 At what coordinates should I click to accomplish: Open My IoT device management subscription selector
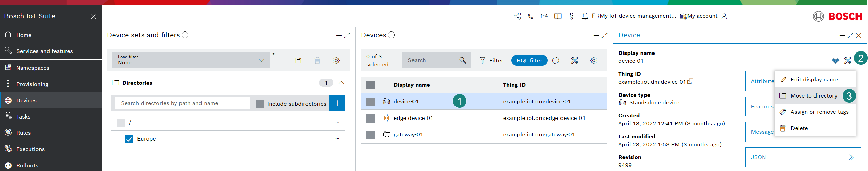634,16
